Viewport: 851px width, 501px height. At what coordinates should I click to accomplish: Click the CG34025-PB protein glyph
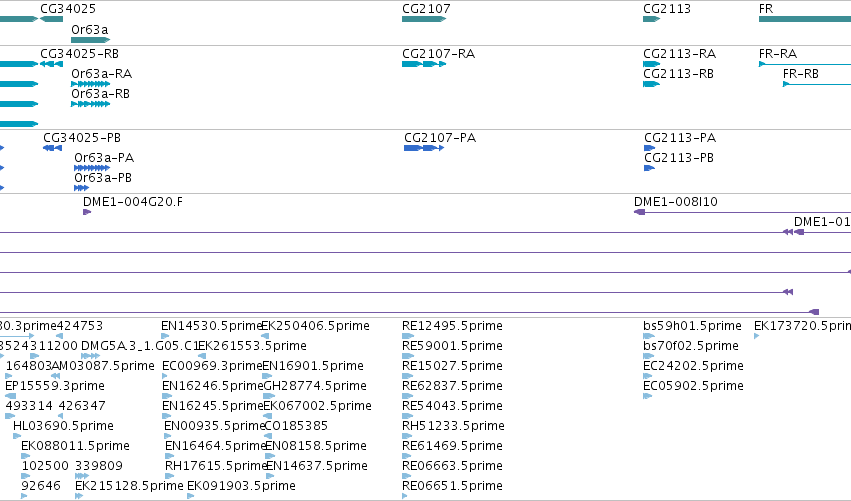click(53, 148)
